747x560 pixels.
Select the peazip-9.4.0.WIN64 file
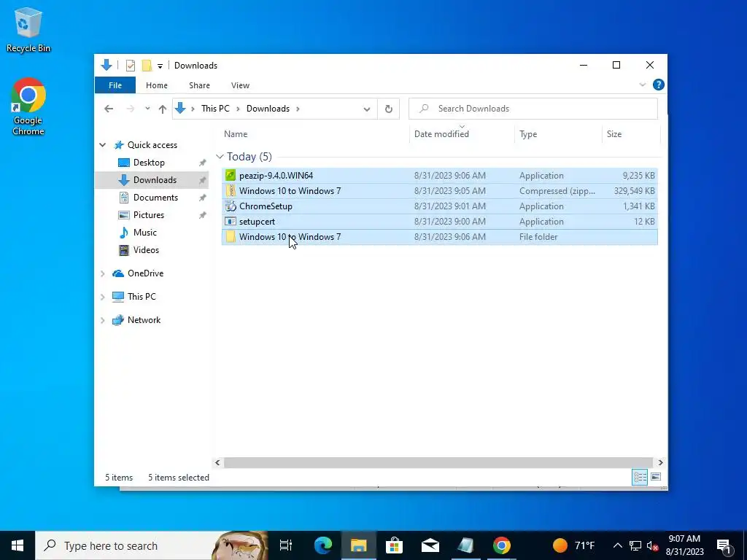coord(439,176)
